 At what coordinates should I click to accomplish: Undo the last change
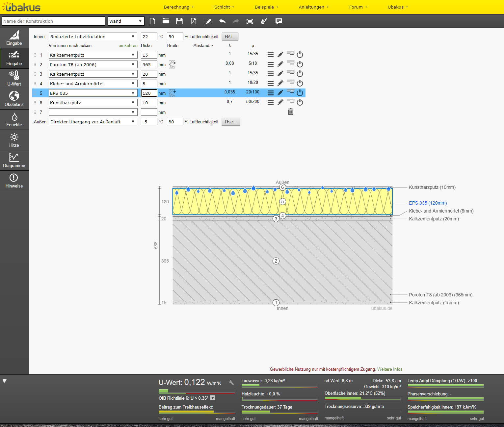tap(223, 21)
